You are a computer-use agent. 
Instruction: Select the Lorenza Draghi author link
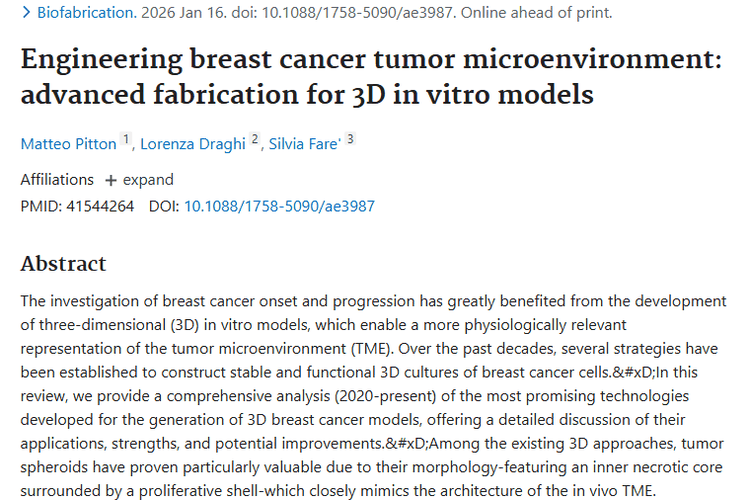point(192,144)
